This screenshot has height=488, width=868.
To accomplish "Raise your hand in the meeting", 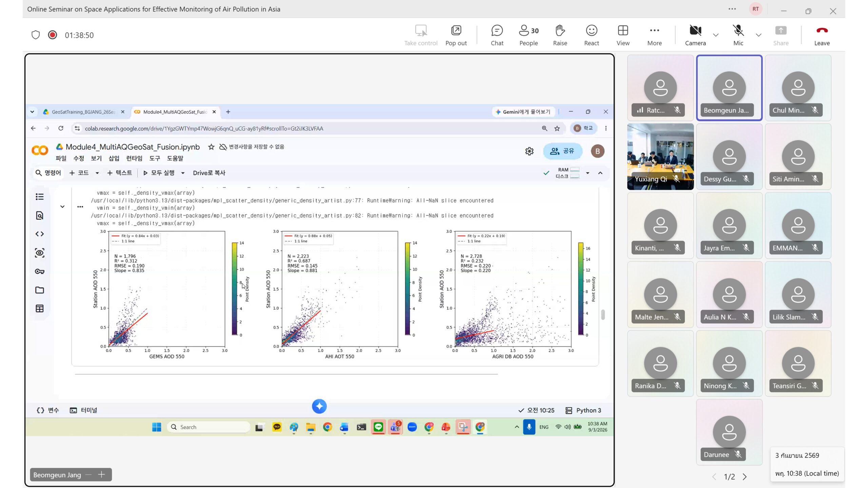I will click(560, 35).
